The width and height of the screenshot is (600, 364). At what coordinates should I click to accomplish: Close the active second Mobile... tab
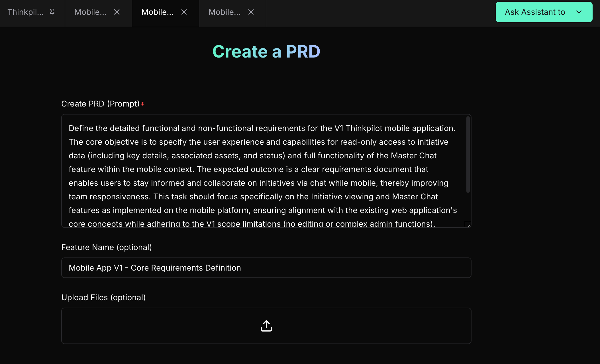[x=184, y=12]
